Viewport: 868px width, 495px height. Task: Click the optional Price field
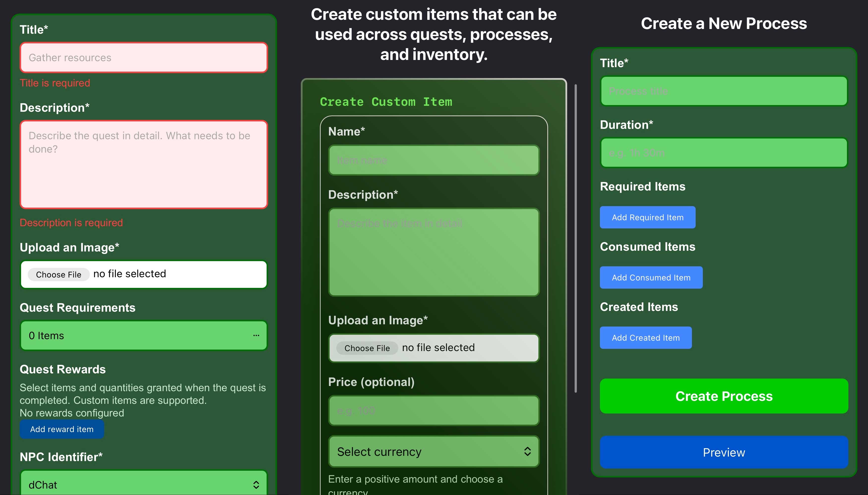[433, 410]
